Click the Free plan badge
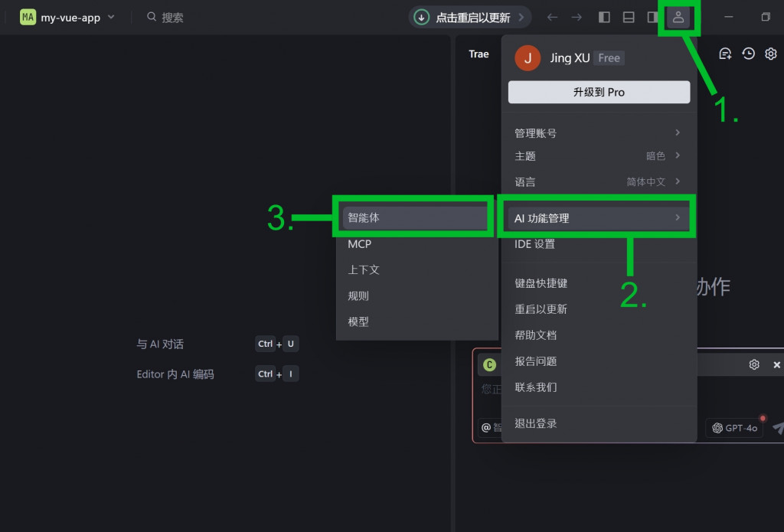This screenshot has width=784, height=532. coord(609,58)
